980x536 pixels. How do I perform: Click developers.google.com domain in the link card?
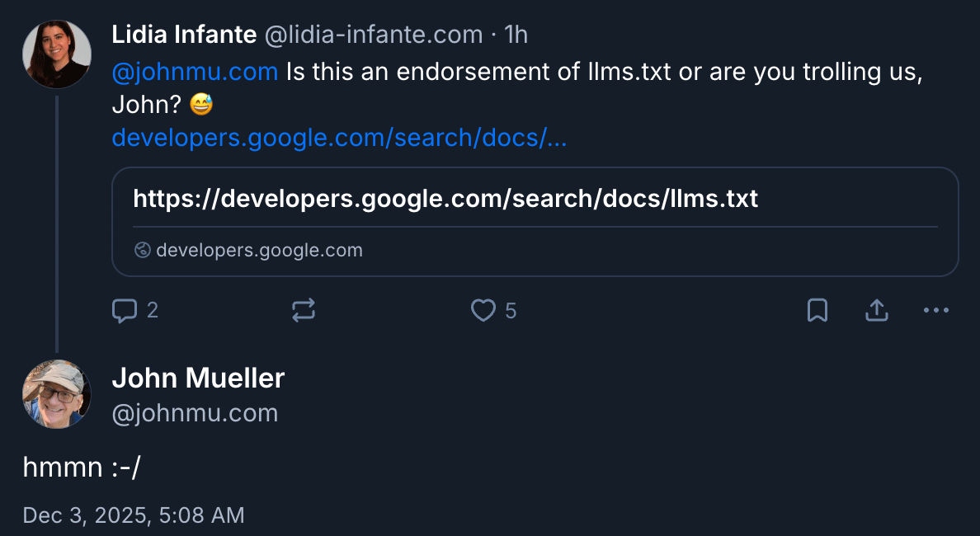click(259, 251)
